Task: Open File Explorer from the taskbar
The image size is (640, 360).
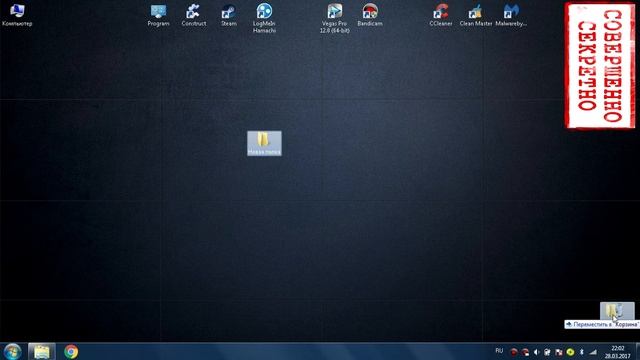Action: point(42,351)
